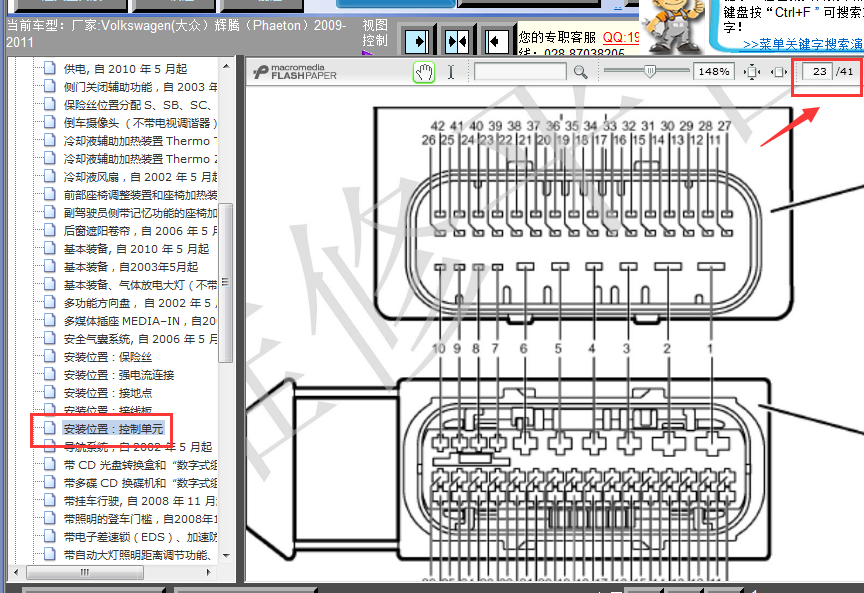Open '副驾驶员侧带记忆功能的座椅' document
This screenshot has width=864, height=593.
(x=141, y=213)
